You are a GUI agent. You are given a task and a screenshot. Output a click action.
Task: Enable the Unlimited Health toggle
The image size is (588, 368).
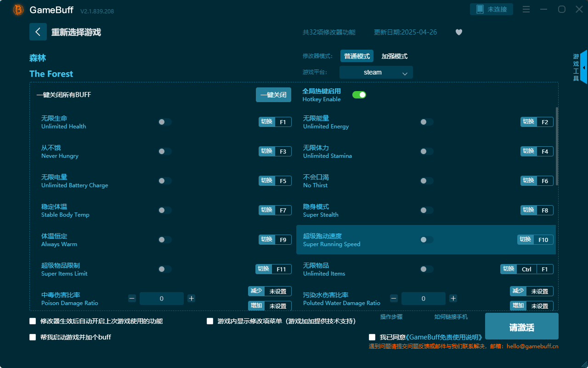pyautogui.click(x=164, y=122)
